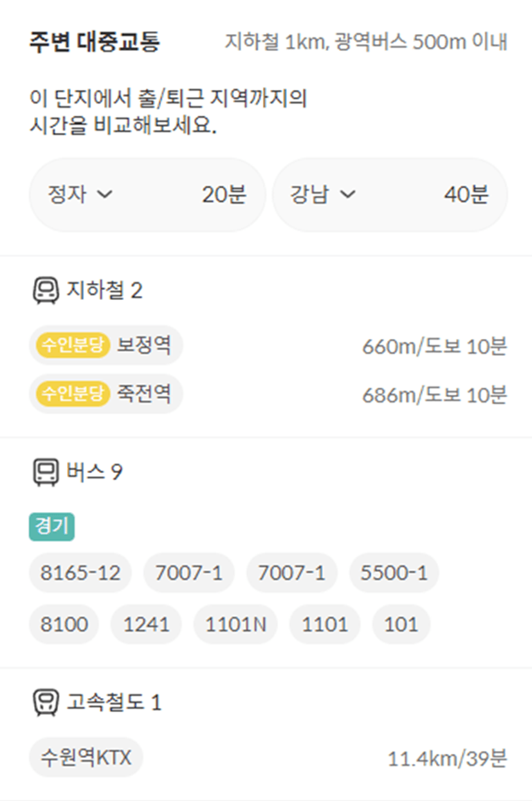Select bus route 5500-1

pyautogui.click(x=394, y=573)
